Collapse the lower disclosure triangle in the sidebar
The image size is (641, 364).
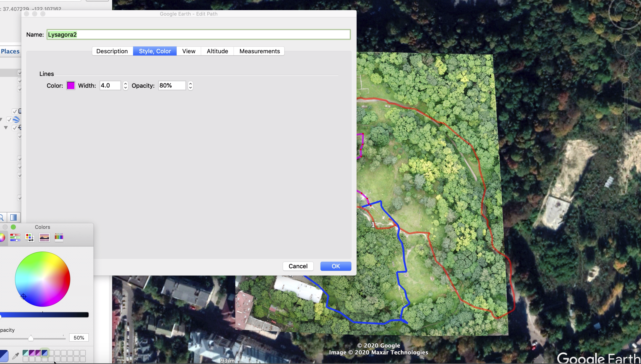6,128
